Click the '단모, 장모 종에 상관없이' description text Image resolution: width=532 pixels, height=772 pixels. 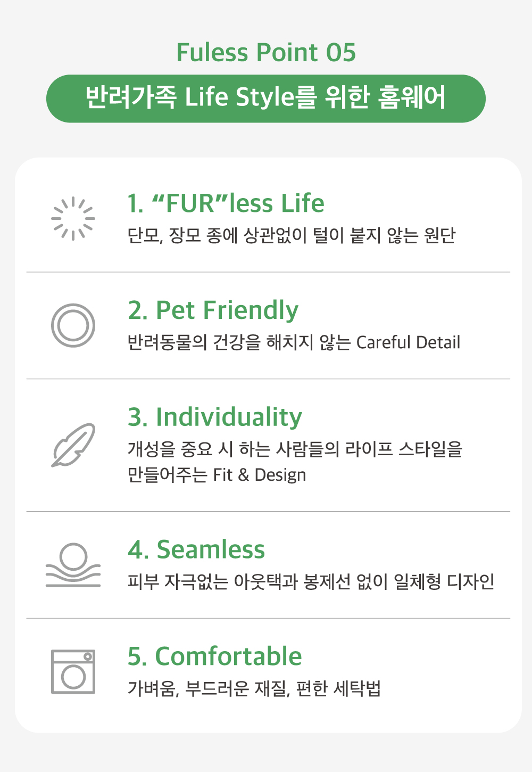tap(291, 235)
